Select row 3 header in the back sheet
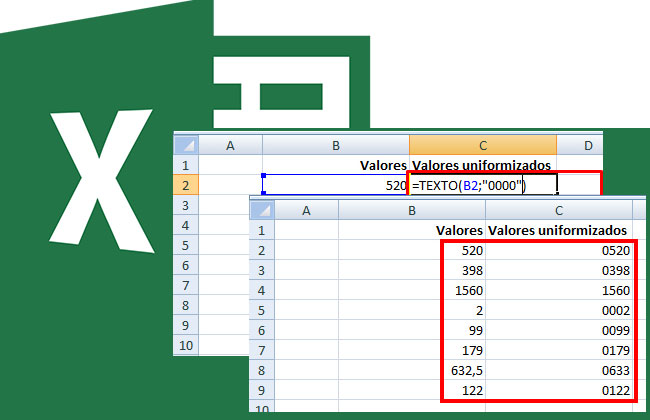Screen dimensions: 650x420 pyautogui.click(x=186, y=205)
